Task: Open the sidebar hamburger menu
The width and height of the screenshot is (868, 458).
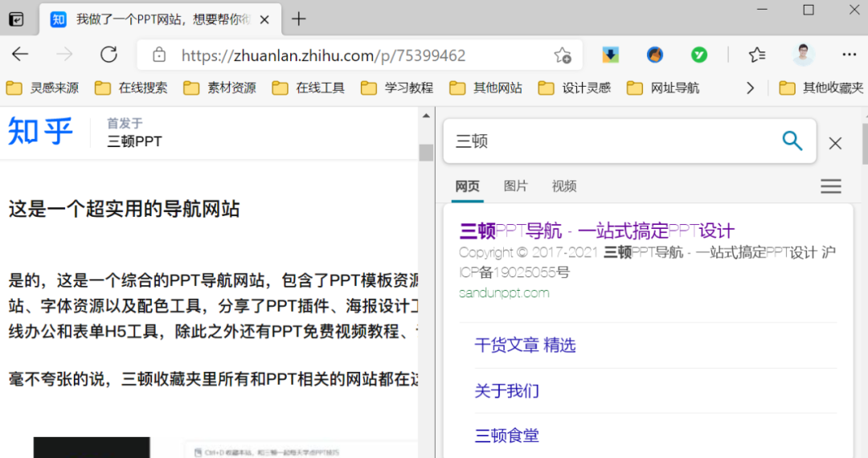Action: coord(831,186)
